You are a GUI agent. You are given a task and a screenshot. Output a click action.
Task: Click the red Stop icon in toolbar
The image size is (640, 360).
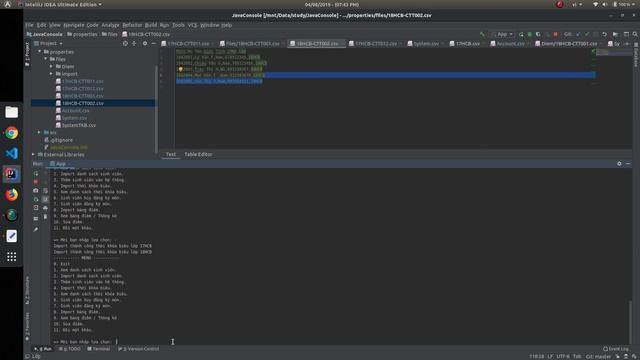pos(556,34)
